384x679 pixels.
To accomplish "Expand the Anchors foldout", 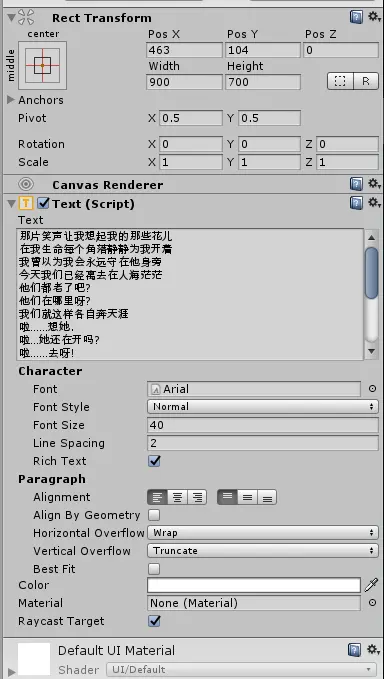I will click(11, 100).
